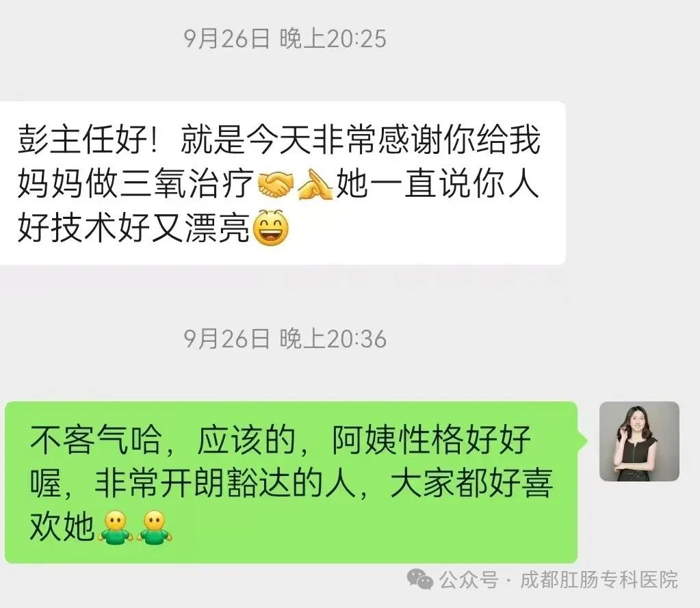Click the text 欢她 on the last line
The width and height of the screenshot is (700, 608).
coord(62,527)
